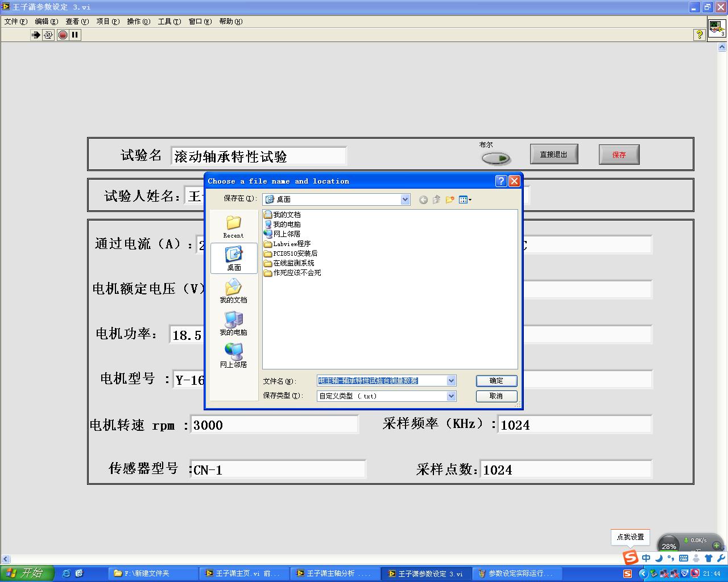Click the Back arrow in save dialog
The height and width of the screenshot is (582, 728).
423,199
